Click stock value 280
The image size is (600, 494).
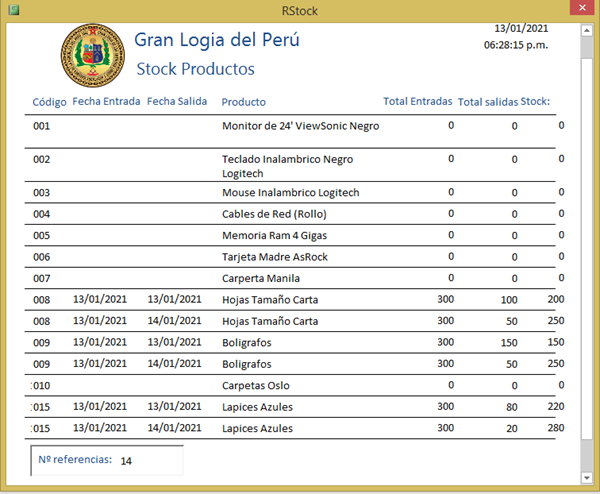pos(556,428)
